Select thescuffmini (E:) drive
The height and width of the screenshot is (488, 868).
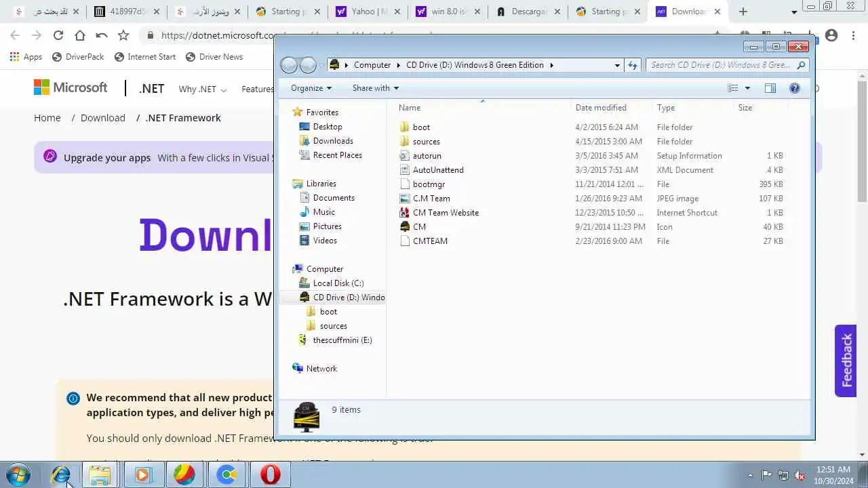pos(342,340)
